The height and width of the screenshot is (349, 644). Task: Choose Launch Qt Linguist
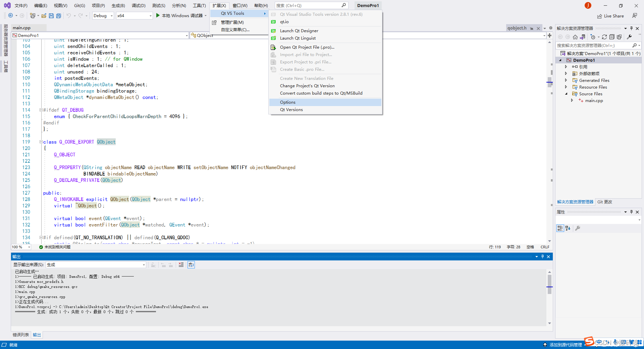[x=325, y=38]
